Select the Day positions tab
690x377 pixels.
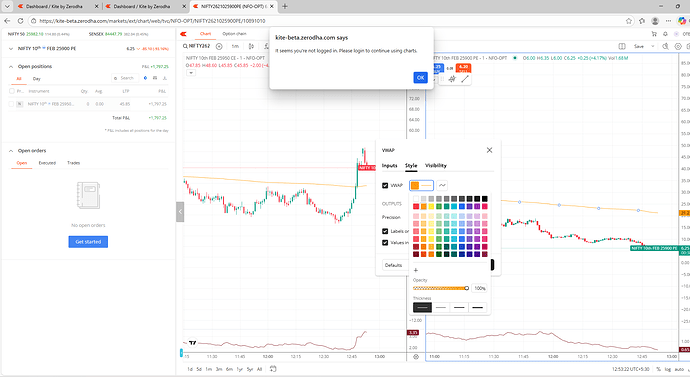click(x=37, y=79)
